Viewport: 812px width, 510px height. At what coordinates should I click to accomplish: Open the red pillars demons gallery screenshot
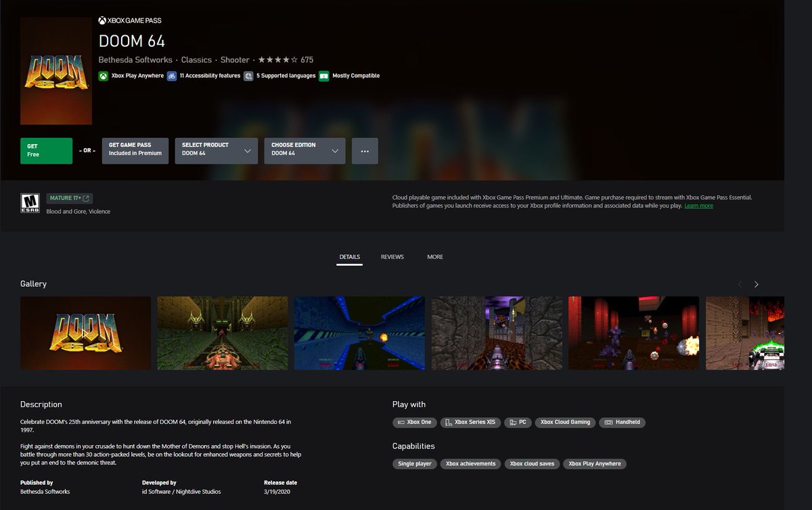634,333
